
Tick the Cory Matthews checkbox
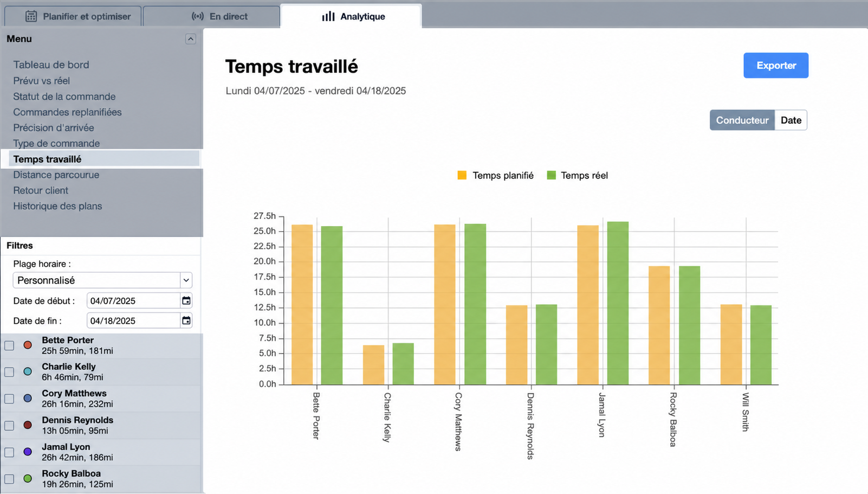pyautogui.click(x=9, y=399)
